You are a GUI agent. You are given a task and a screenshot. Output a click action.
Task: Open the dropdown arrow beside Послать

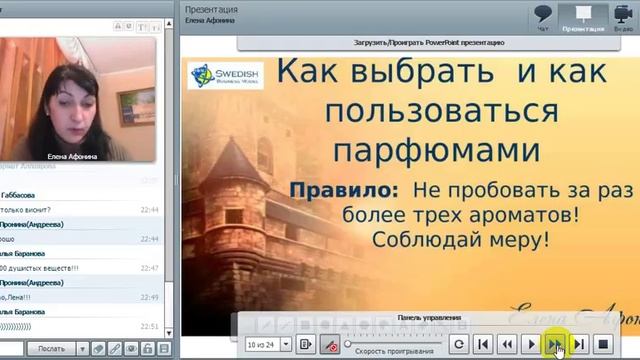[x=82, y=349]
